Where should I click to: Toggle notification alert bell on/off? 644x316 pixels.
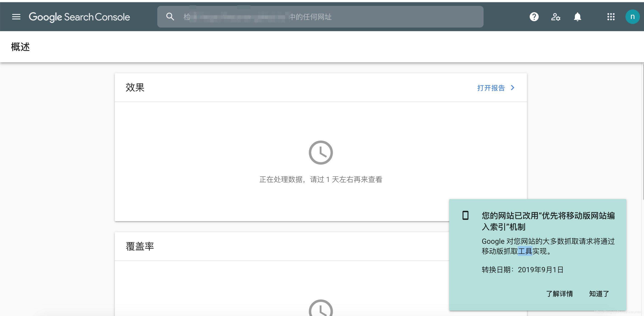click(577, 17)
